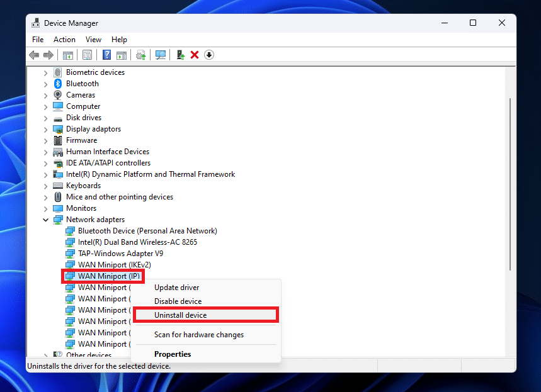Click the Show/Hide Console Tree toolbar icon
The image size is (541, 392).
coord(67,55)
